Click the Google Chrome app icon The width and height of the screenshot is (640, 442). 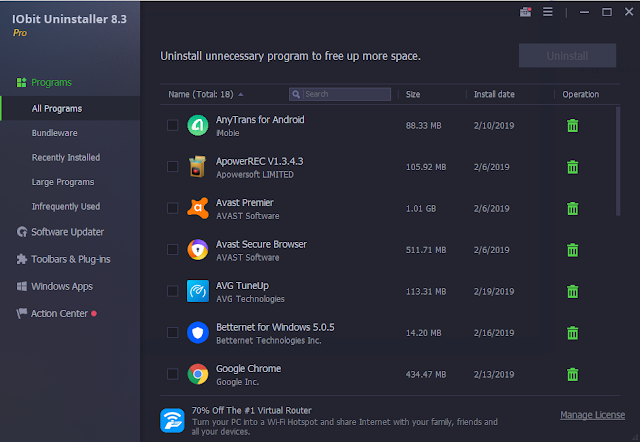pyautogui.click(x=198, y=374)
